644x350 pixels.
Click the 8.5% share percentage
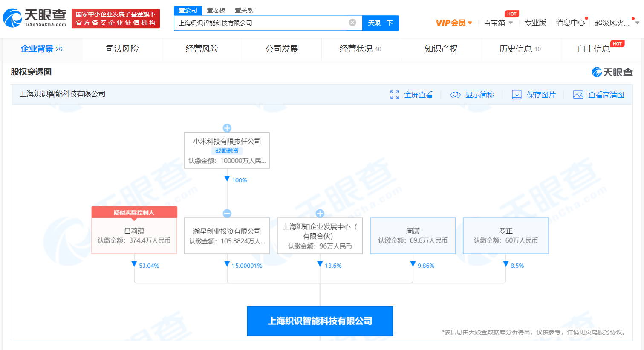517,266
